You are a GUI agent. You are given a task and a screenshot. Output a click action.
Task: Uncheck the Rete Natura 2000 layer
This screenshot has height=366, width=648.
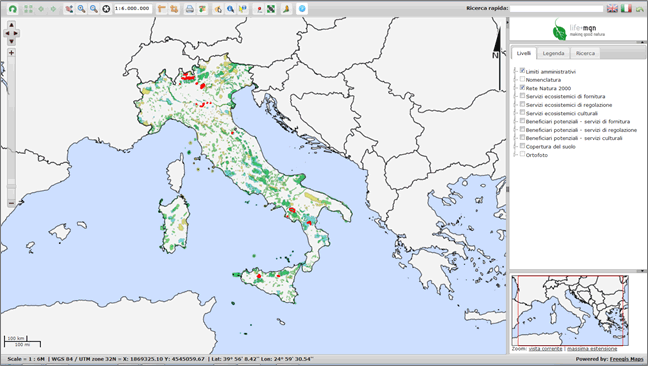[x=522, y=87]
